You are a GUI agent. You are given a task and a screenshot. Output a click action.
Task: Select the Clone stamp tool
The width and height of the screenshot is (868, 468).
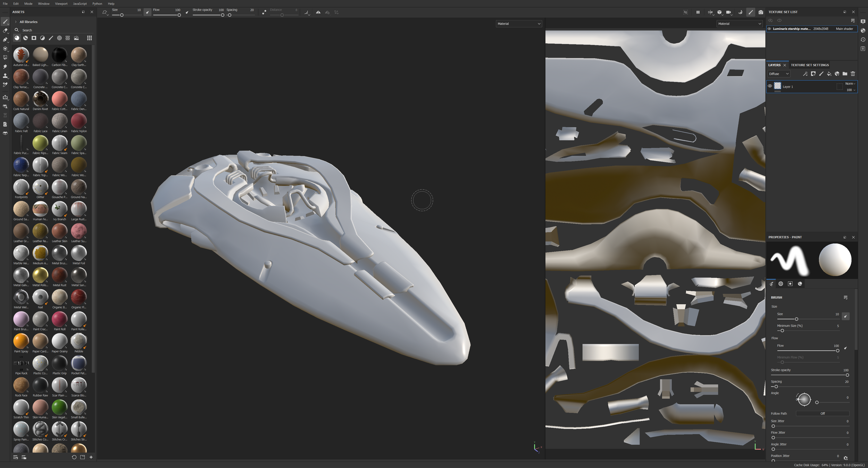click(x=5, y=76)
